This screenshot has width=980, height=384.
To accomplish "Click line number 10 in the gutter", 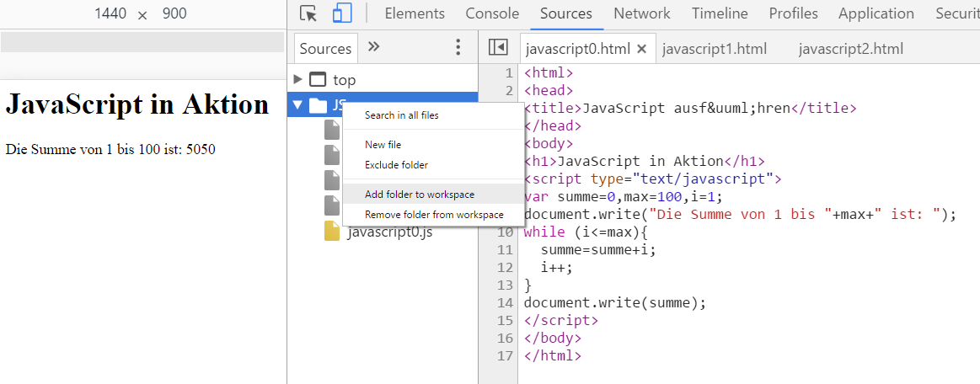I will click(505, 232).
